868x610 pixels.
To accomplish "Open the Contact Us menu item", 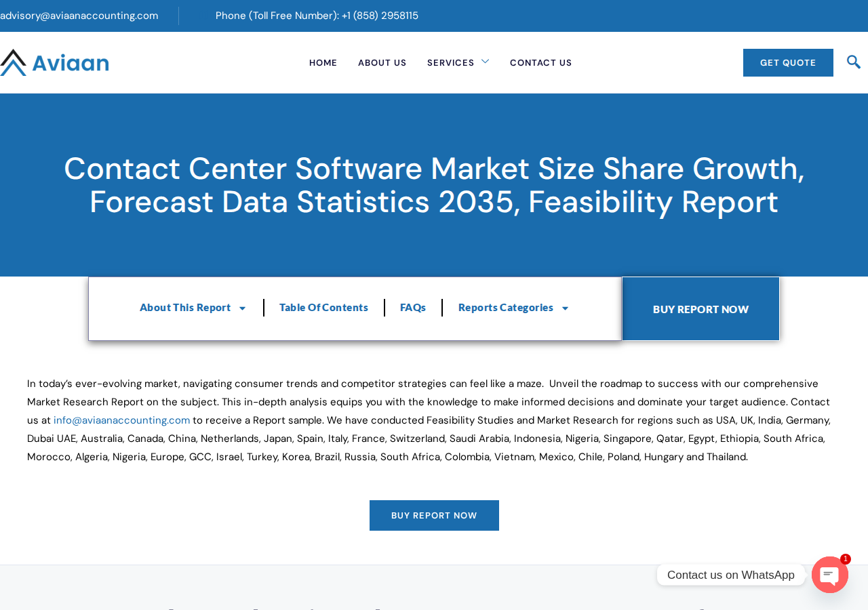I will click(x=541, y=62).
